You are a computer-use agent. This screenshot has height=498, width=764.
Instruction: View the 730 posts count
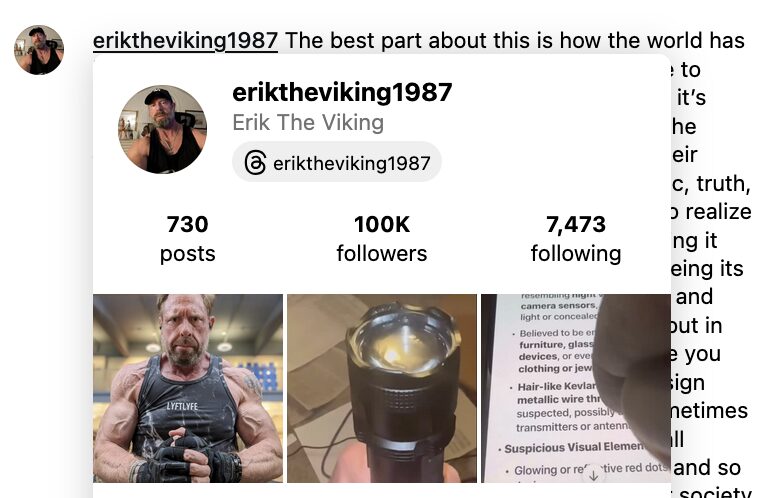point(188,225)
